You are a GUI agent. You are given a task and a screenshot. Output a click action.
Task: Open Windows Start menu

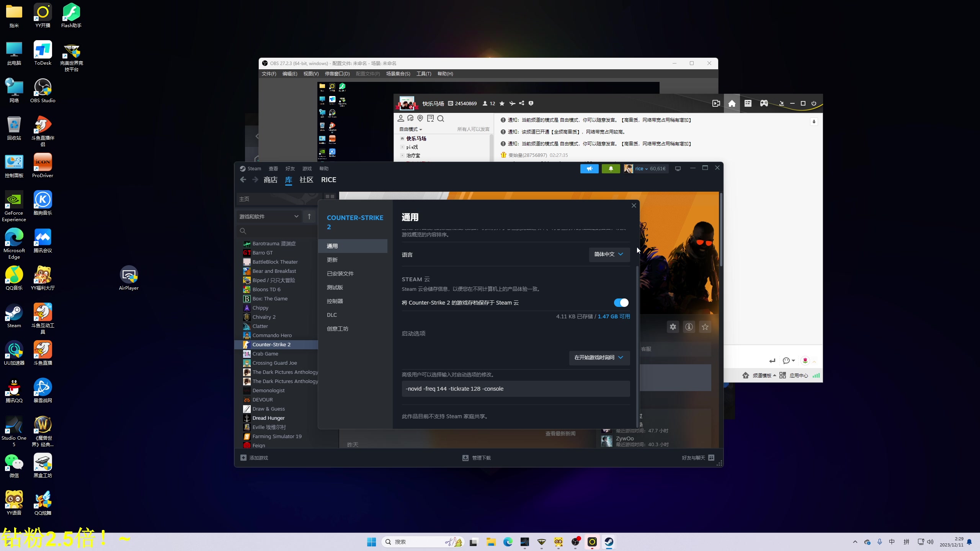(x=371, y=542)
